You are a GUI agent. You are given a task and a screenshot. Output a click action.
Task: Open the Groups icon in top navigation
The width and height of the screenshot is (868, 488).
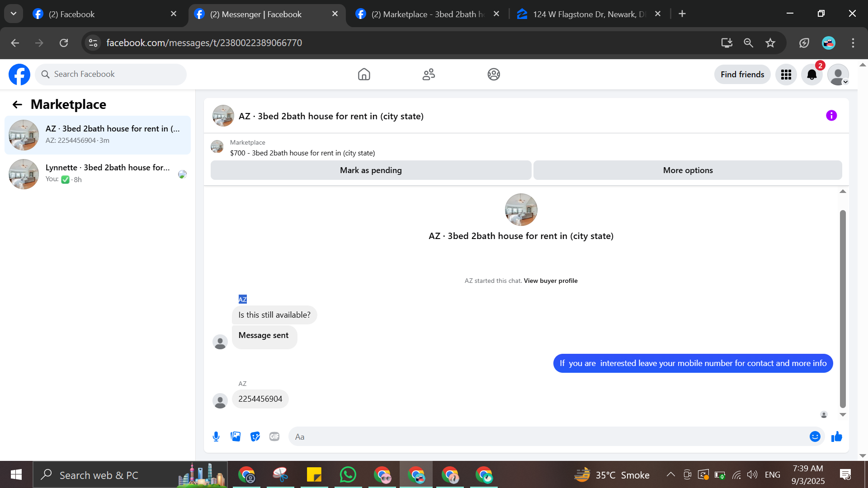pyautogui.click(x=494, y=75)
